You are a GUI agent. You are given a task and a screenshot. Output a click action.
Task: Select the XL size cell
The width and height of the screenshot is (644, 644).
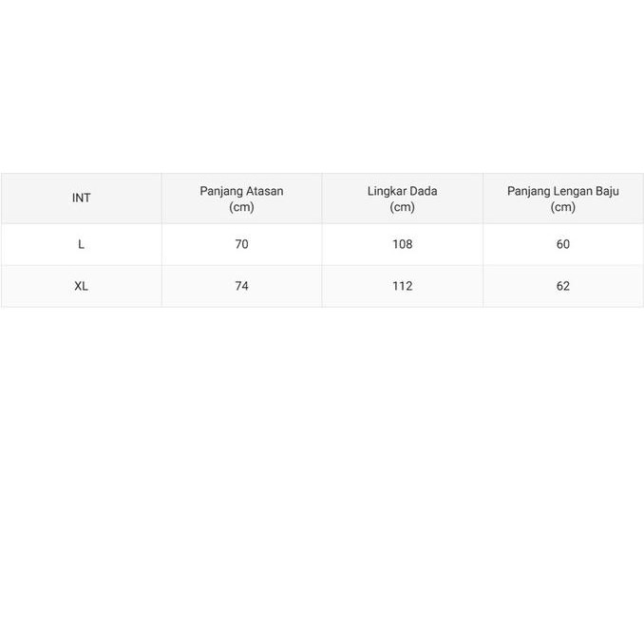(x=82, y=286)
